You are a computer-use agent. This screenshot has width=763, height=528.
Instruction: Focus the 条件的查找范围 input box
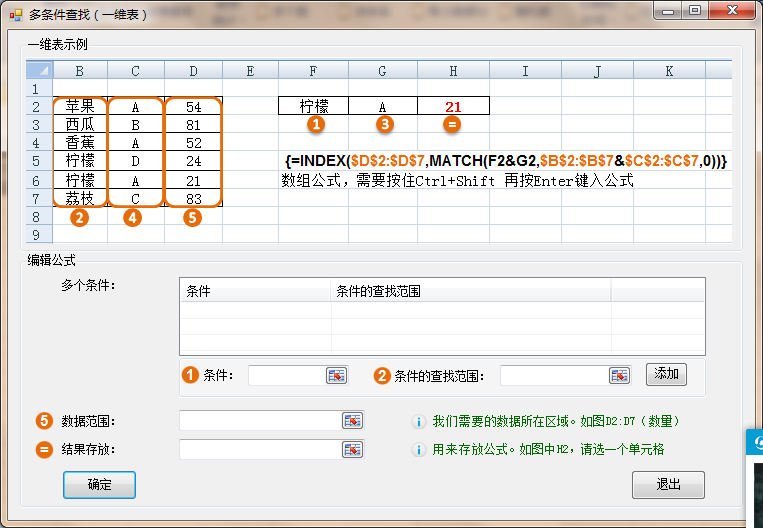coord(554,375)
